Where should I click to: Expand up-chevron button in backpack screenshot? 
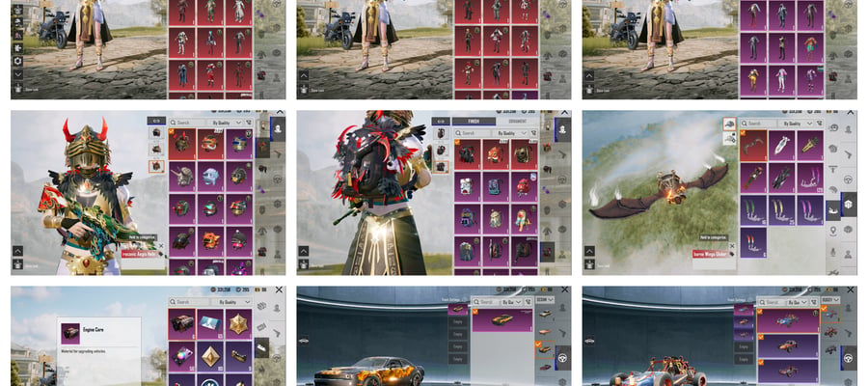pyautogui.click(x=304, y=251)
